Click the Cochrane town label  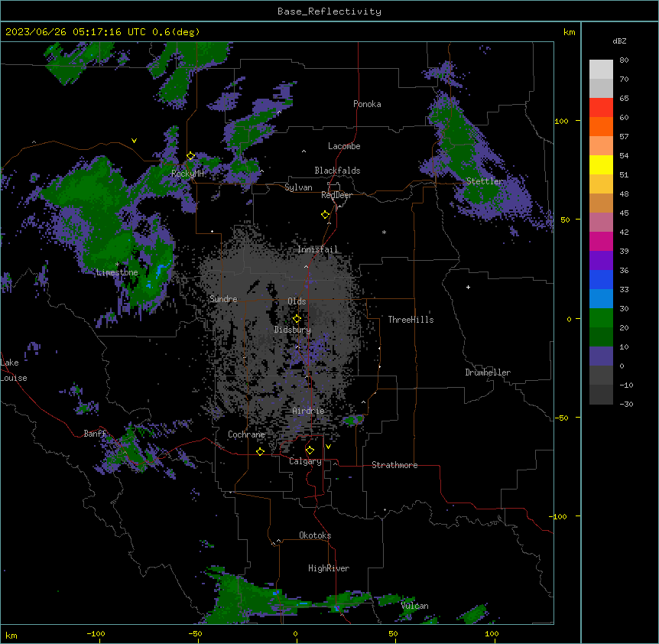pos(246,434)
